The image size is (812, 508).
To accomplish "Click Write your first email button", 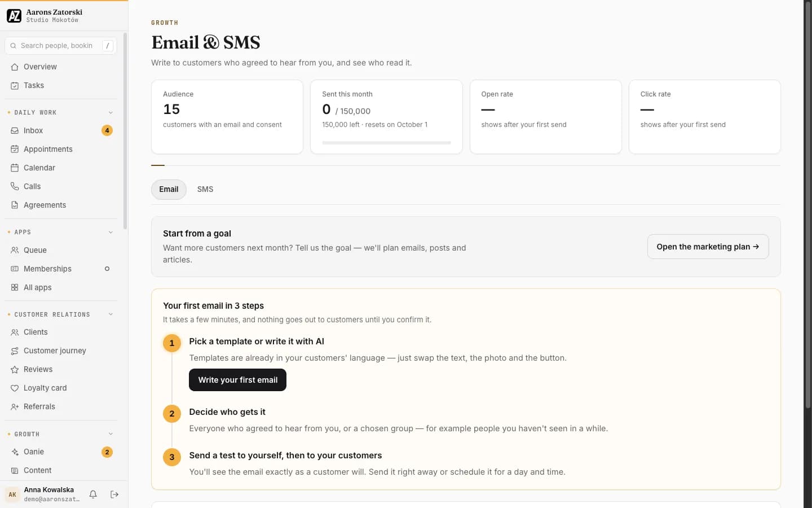I will [237, 380].
